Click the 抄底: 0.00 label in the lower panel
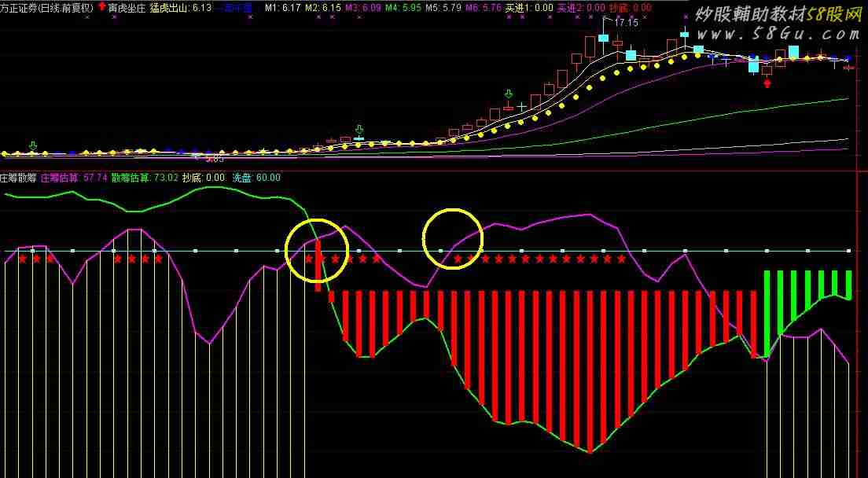 [204, 178]
